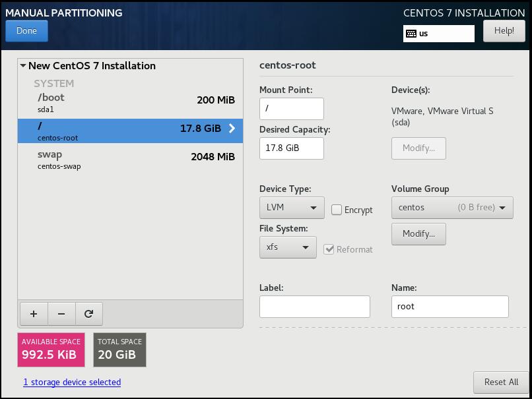
Task: Click the 2048 MiB size of swap
Action: (213, 156)
